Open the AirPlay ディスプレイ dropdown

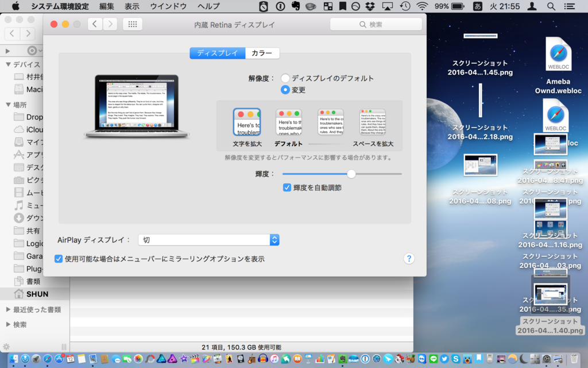tap(208, 240)
